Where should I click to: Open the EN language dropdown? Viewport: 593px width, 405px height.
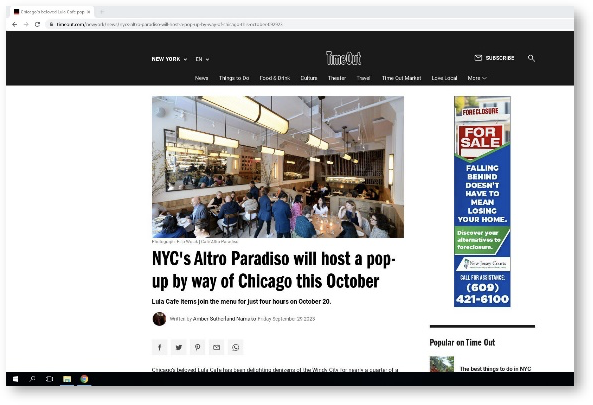click(202, 59)
